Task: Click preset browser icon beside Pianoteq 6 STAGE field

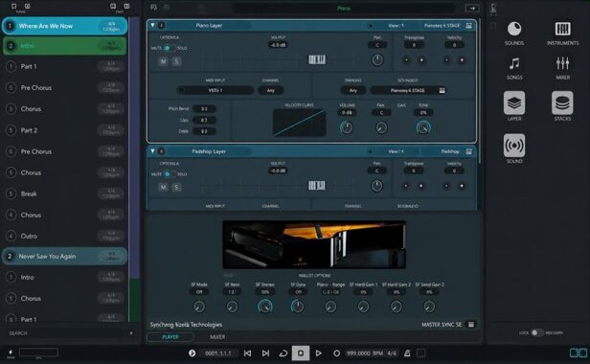Action: pos(442,90)
